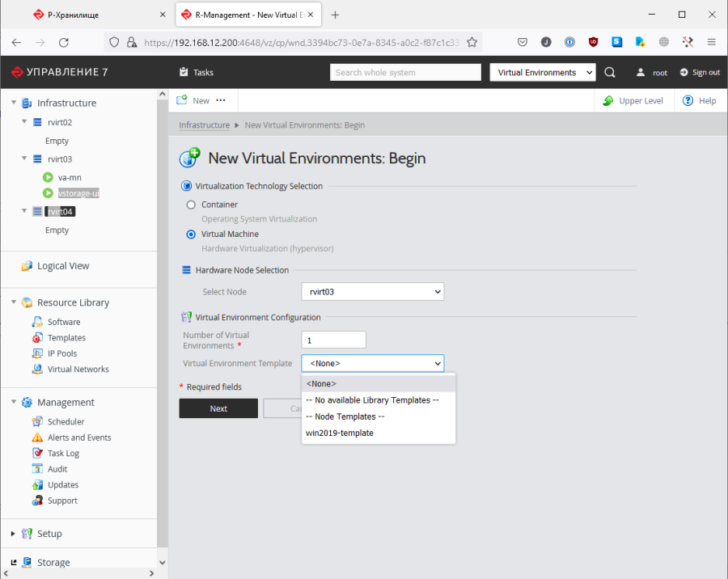Image resolution: width=728 pixels, height=579 pixels.
Task: Open the Tasks icon in header
Action: (x=184, y=72)
